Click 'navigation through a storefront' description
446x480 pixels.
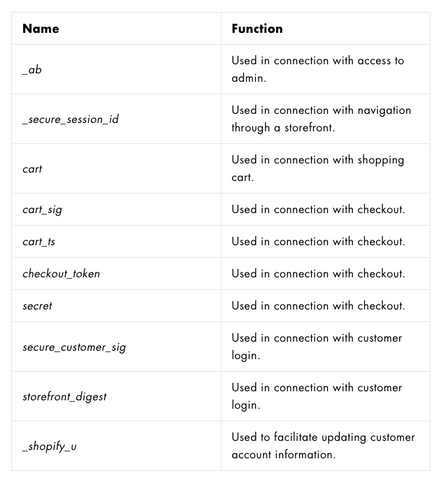click(x=321, y=119)
